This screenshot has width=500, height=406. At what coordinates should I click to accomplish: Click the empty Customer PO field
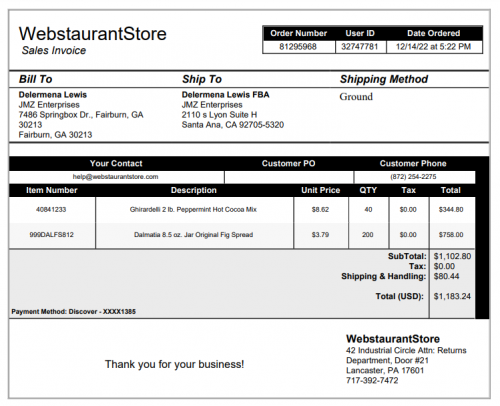point(289,177)
